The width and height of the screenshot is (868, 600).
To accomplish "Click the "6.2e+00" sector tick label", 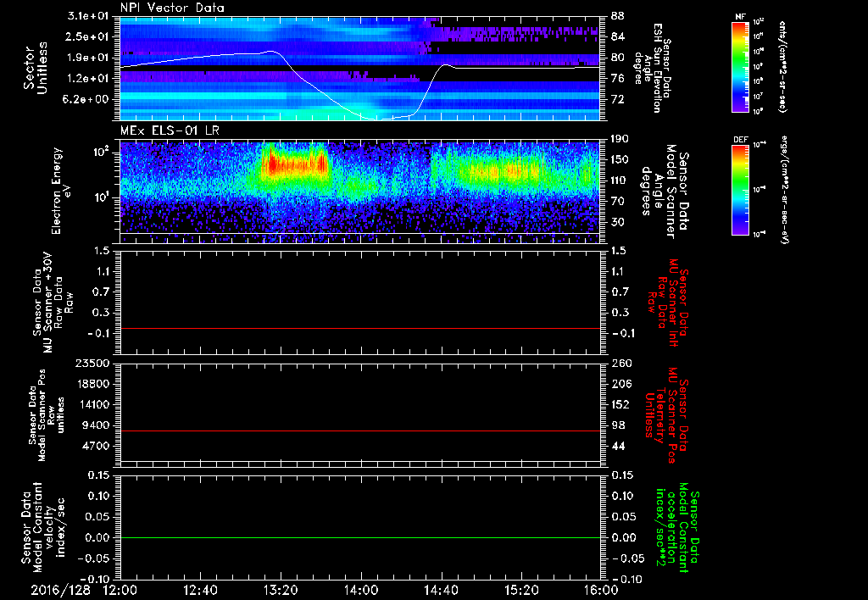I will 87,99.
